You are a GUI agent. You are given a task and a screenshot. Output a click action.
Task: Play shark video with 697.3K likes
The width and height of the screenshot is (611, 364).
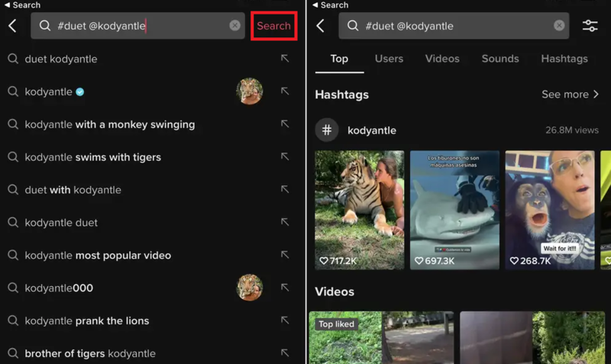click(454, 210)
